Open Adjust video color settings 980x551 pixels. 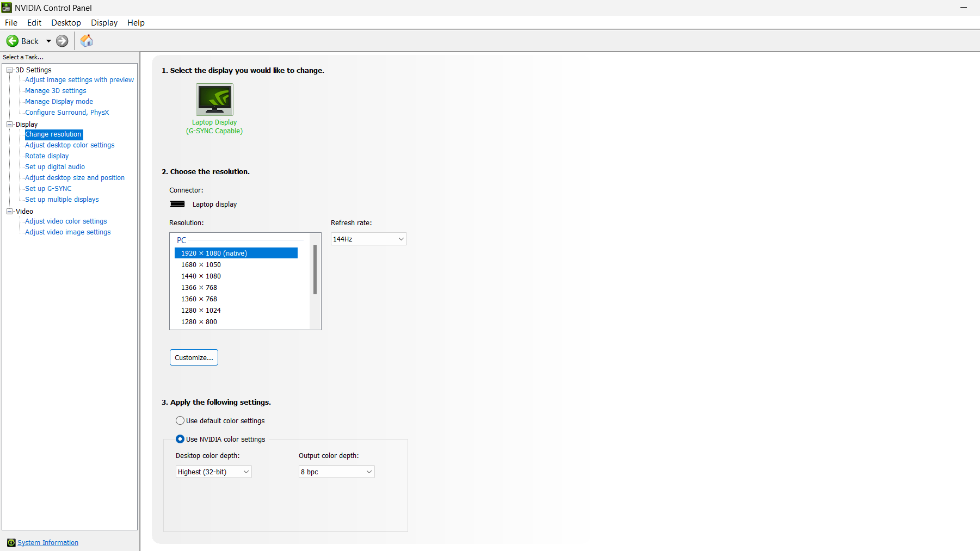[x=66, y=221]
